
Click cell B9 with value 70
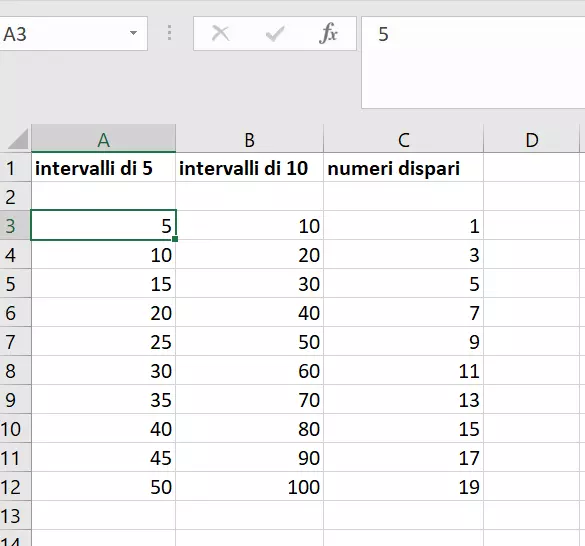pyautogui.click(x=249, y=399)
